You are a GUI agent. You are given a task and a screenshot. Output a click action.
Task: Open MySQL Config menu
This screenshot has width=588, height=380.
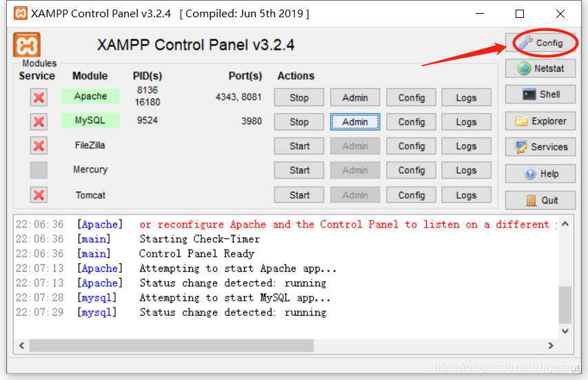point(411,121)
